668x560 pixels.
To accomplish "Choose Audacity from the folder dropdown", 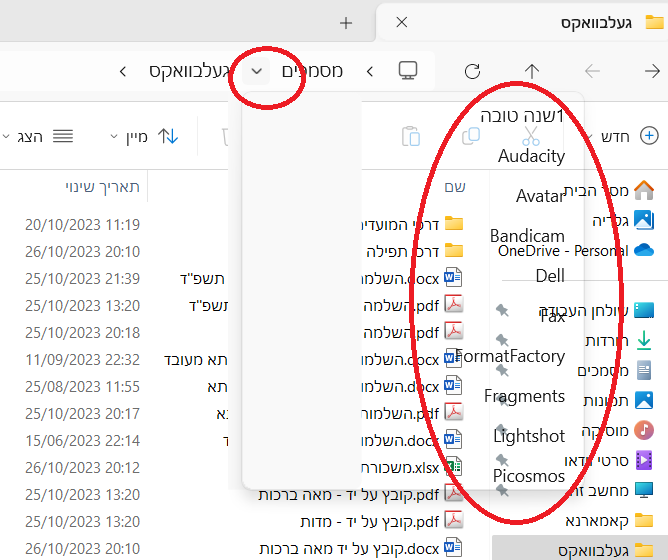I will click(531, 156).
